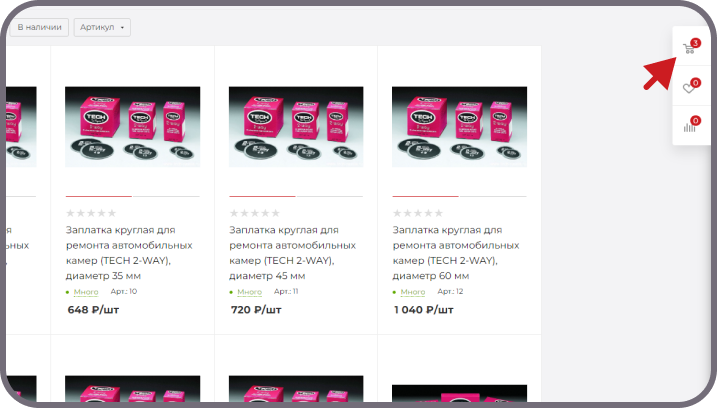The image size is (718, 409).
Task: Click the «Артикул» dropdown arrow
Action: pyautogui.click(x=122, y=28)
